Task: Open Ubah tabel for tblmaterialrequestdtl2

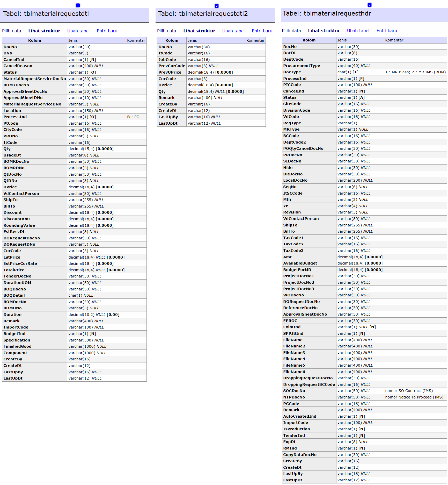Action: 233,31
